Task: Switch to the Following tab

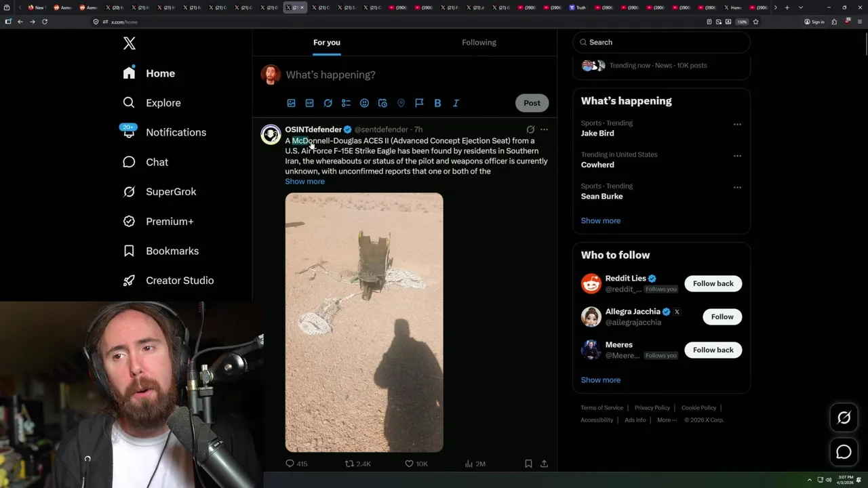Action: click(x=479, y=42)
